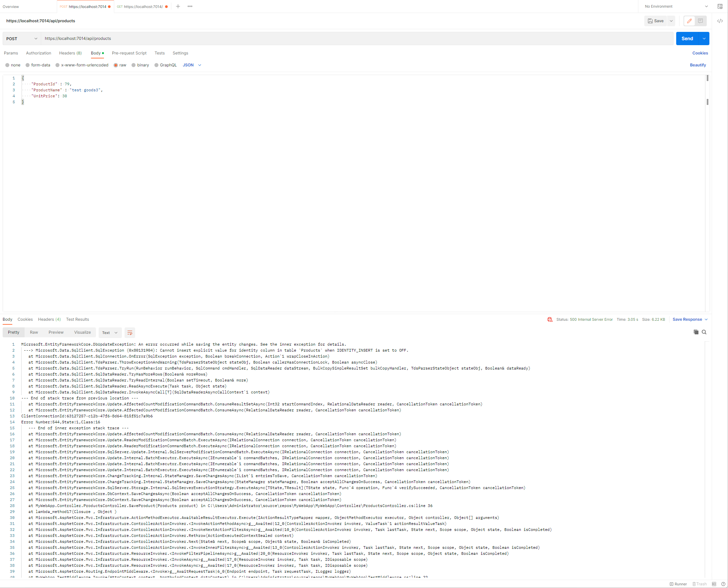
Task: Open the response Raw view tab
Action: (34, 332)
